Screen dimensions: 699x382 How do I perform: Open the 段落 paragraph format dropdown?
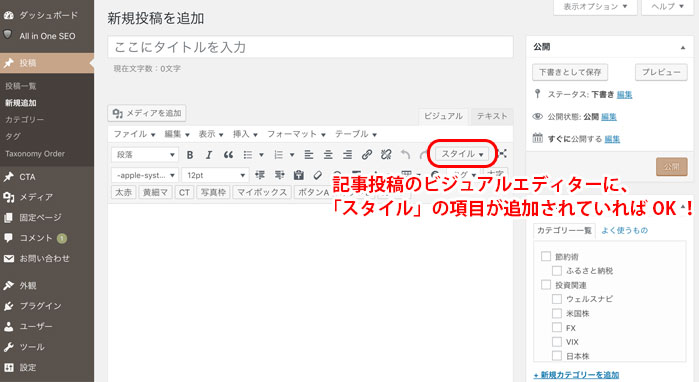(145, 155)
